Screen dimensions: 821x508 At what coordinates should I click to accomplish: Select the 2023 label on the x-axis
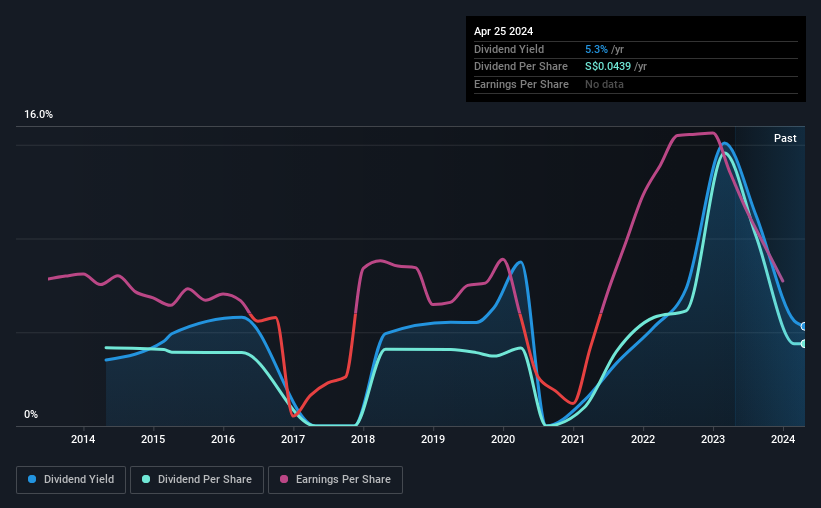click(x=713, y=439)
